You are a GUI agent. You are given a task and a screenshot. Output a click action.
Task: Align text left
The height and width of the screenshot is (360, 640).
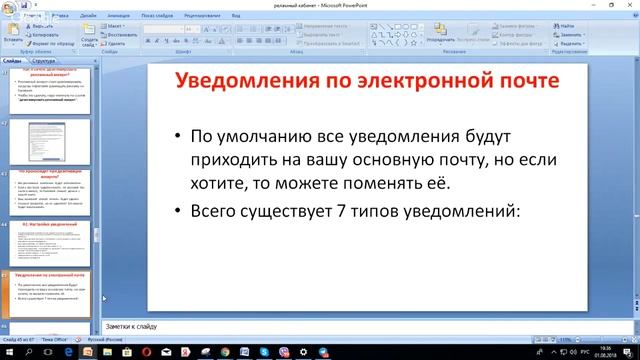click(x=240, y=41)
